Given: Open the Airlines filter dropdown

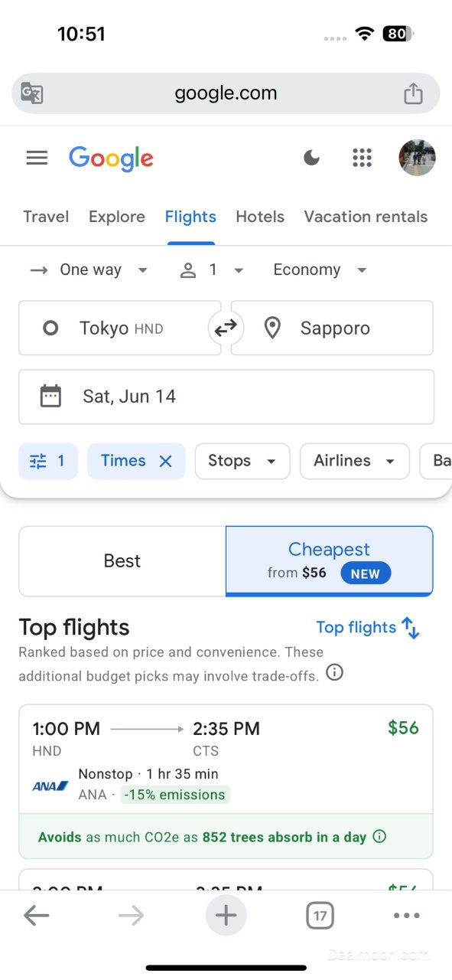Looking at the screenshot, I should click(354, 461).
